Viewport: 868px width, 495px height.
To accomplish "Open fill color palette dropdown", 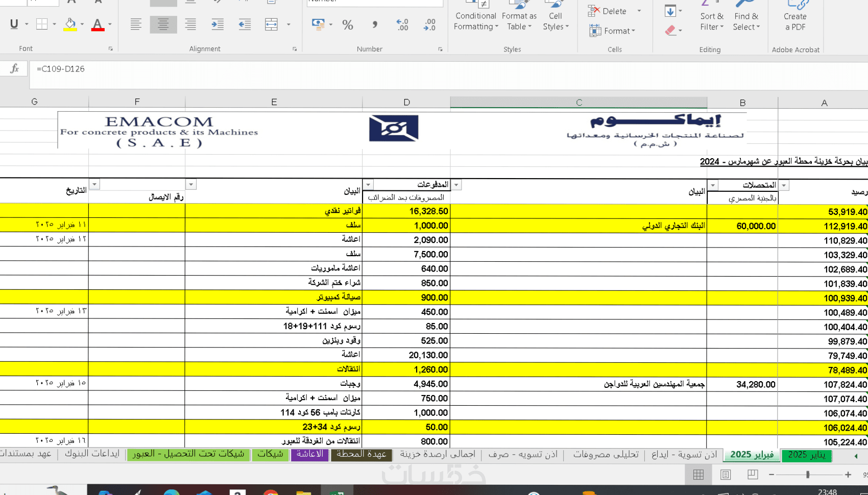I will 82,24.
